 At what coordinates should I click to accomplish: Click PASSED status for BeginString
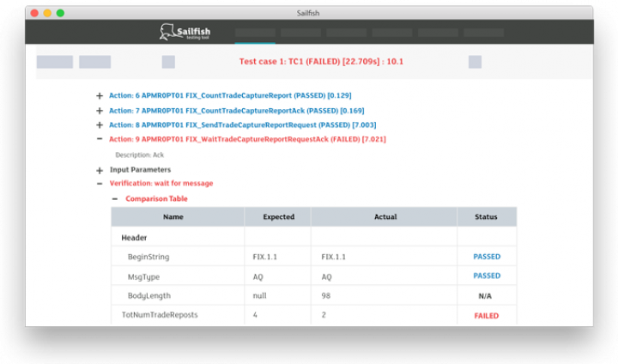[x=487, y=257]
